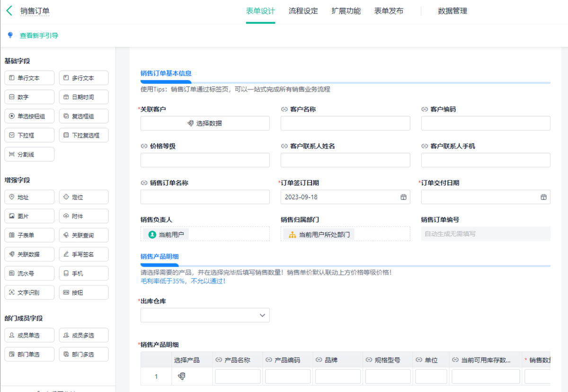The width and height of the screenshot is (568, 392).
Task: Click the 当前可用库存数 column header
Action: click(x=486, y=360)
